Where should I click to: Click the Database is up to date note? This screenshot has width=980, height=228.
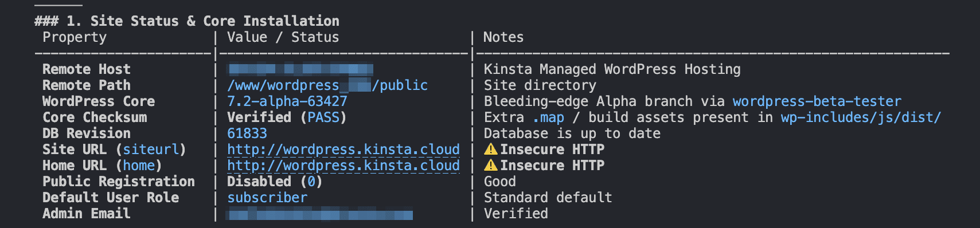point(572,133)
